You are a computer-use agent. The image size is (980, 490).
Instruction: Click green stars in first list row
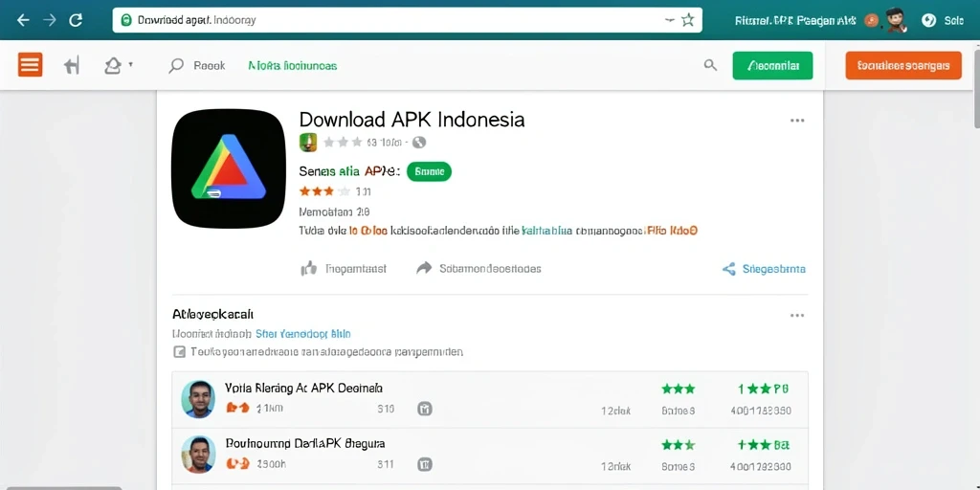679,389
